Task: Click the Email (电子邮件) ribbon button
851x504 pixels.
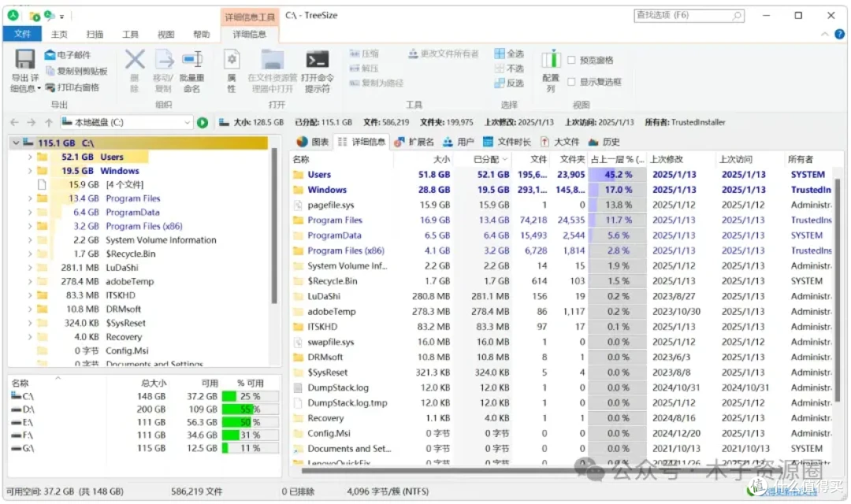Action: point(68,55)
